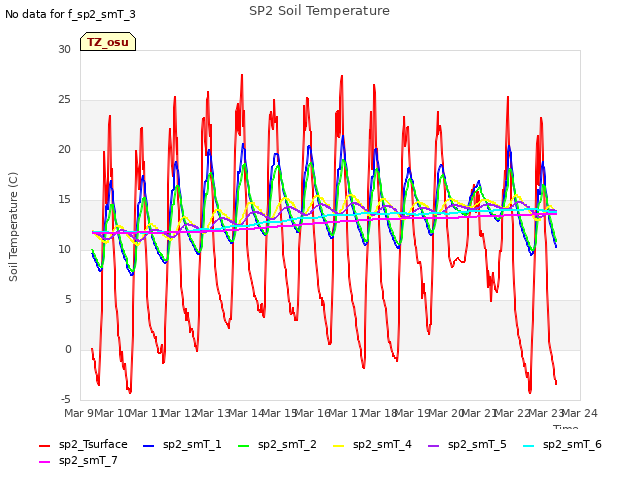Click the Mar 22 x-axis tick label
The height and width of the screenshot is (480, 640).
point(513,413)
